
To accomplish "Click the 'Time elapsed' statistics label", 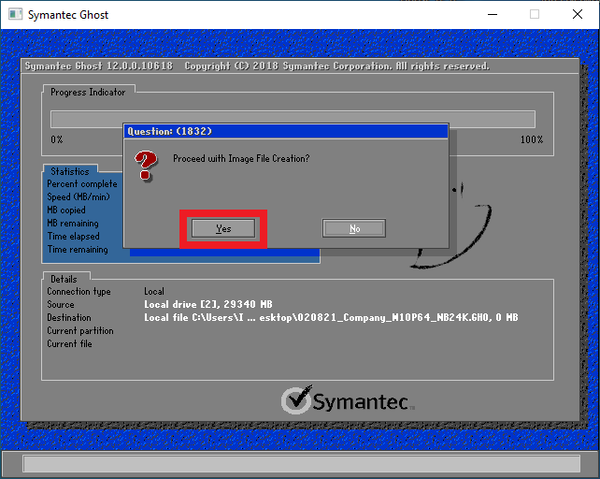I will (73, 236).
